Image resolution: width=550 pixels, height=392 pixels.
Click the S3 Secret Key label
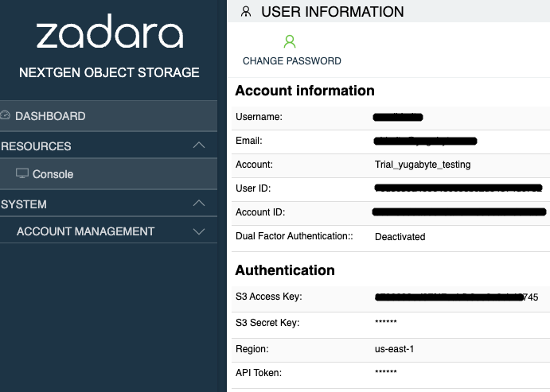pos(267,323)
